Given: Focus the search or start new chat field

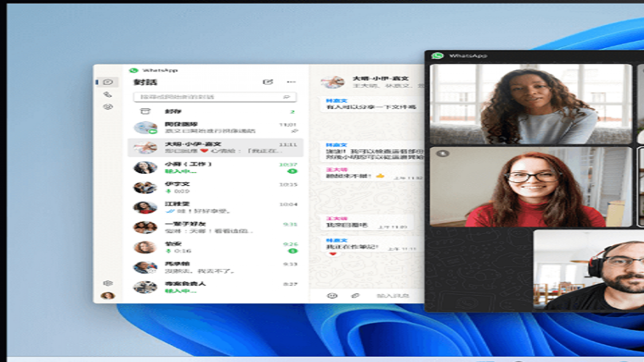Looking at the screenshot, I should coord(215,97).
